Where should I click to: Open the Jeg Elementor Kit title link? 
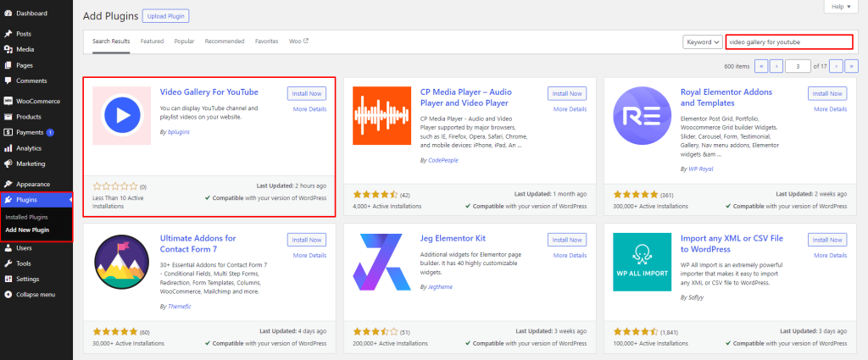point(453,238)
